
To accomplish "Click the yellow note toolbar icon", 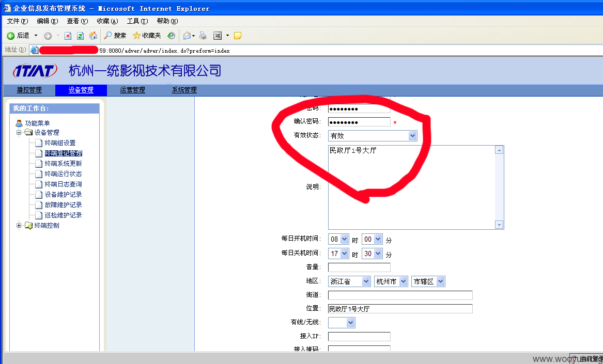I will (x=238, y=36).
